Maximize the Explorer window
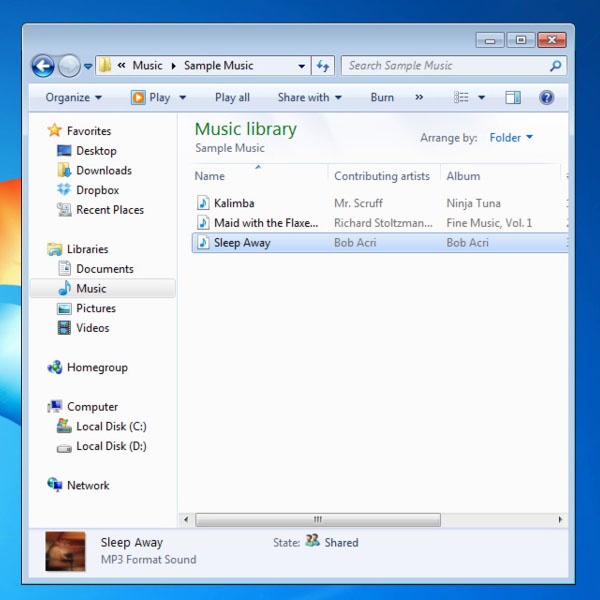The height and width of the screenshot is (600, 600). point(520,40)
